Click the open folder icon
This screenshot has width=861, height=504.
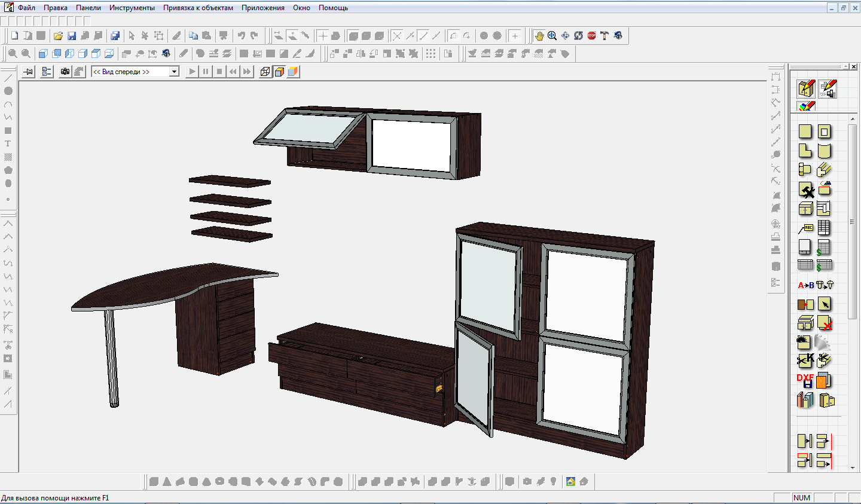point(58,36)
